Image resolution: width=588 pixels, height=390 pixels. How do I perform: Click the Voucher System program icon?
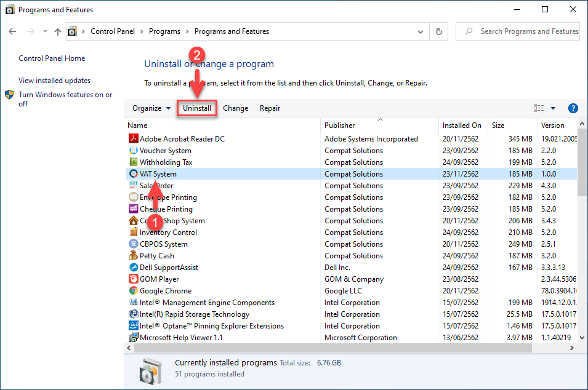[x=133, y=150]
